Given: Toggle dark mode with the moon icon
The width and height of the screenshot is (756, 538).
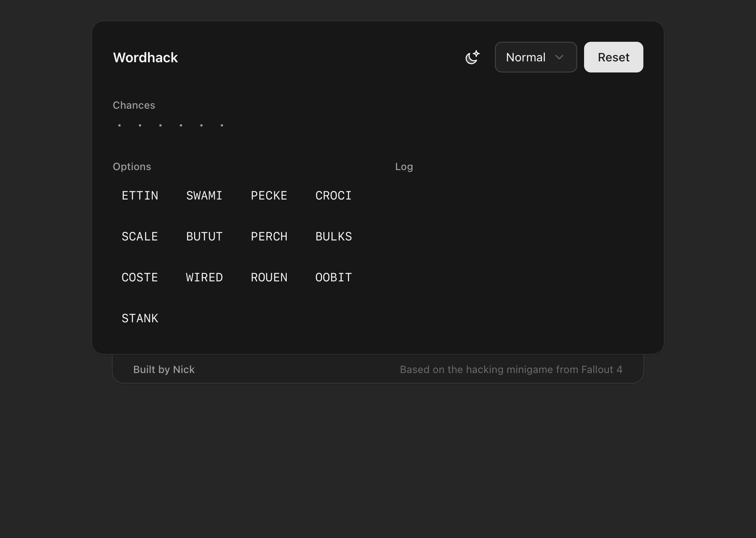Looking at the screenshot, I should click(473, 57).
